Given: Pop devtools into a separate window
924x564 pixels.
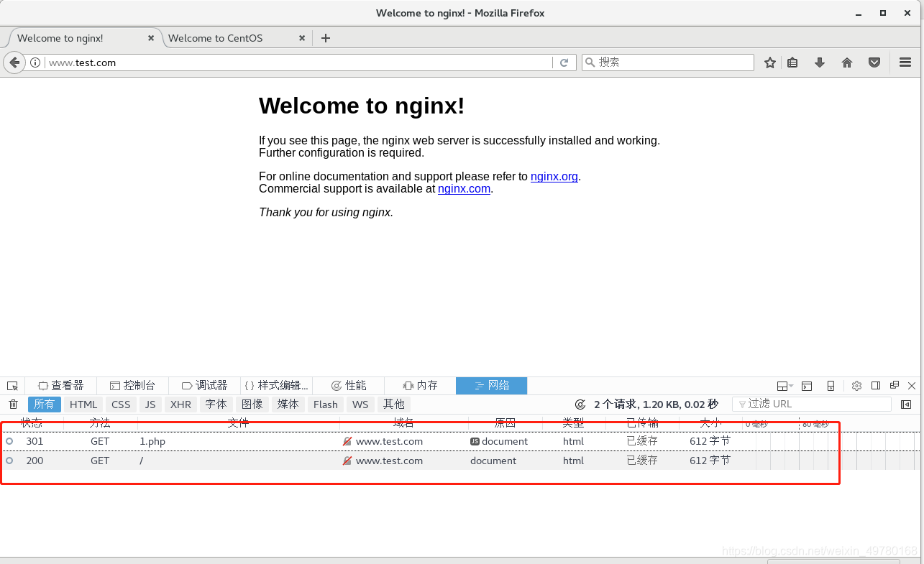Looking at the screenshot, I should click(895, 386).
